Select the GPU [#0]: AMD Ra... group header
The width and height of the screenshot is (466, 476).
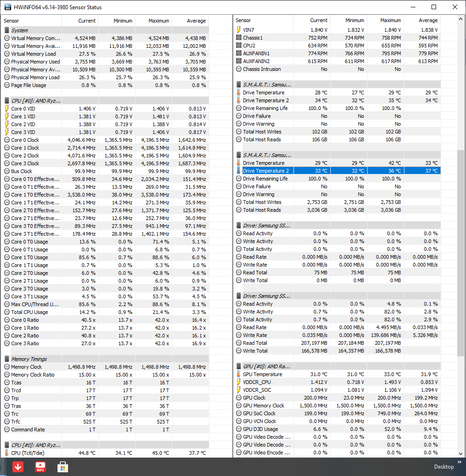point(337,366)
